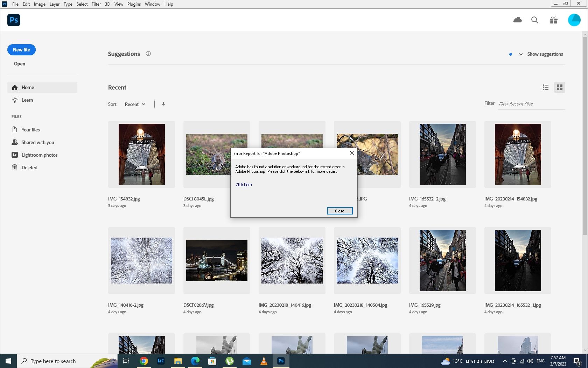Click the user profile avatar
The image size is (588, 368).
(574, 20)
